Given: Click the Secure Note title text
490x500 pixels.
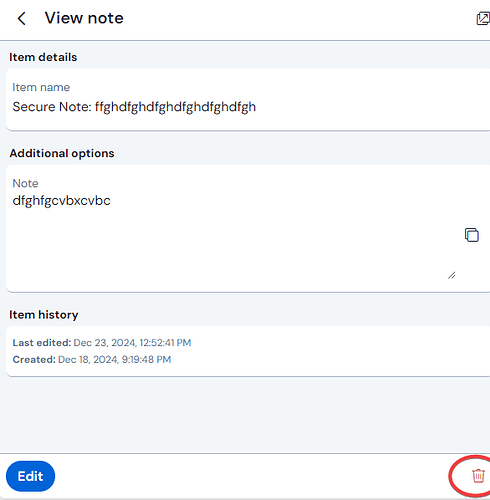Looking at the screenshot, I should coord(134,107).
